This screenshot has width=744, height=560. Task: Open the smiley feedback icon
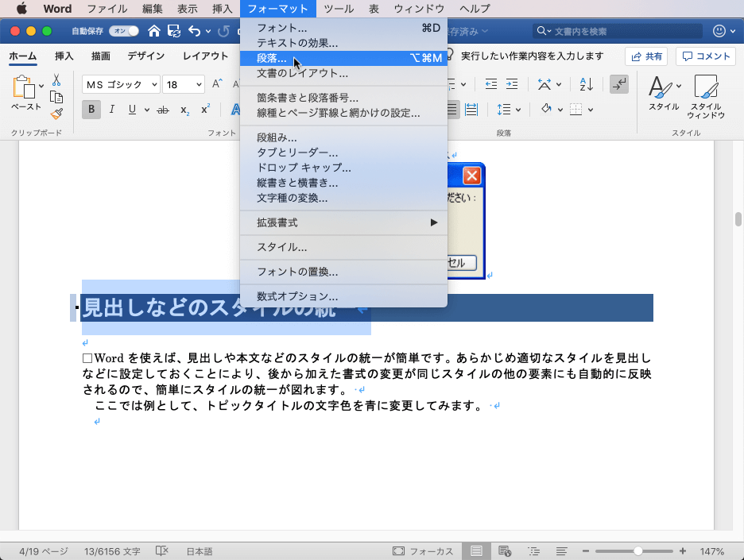coord(719,31)
